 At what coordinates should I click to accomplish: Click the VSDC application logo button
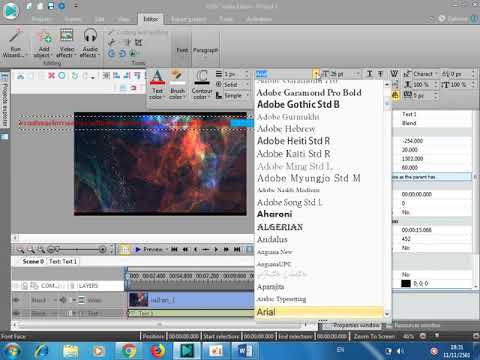click(11, 10)
